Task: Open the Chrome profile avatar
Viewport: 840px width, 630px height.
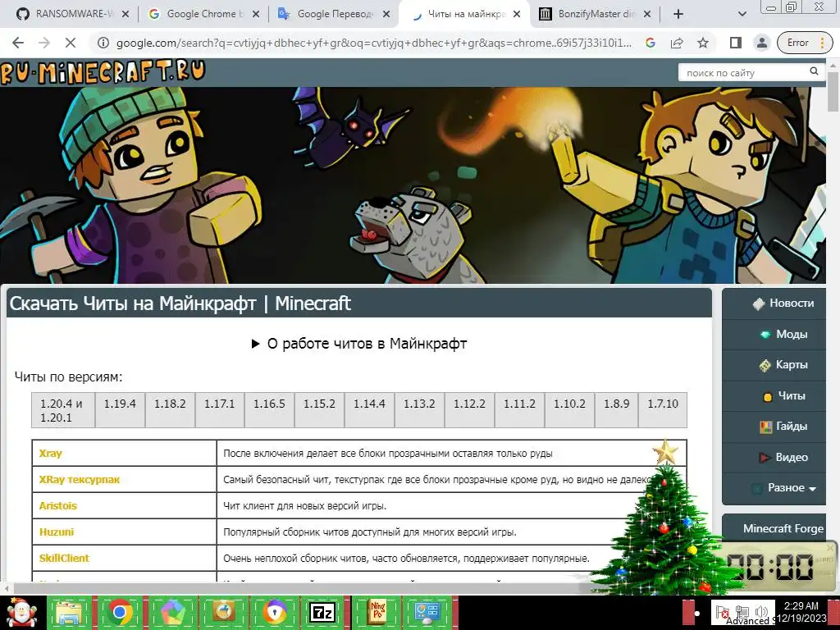Action: point(761,43)
